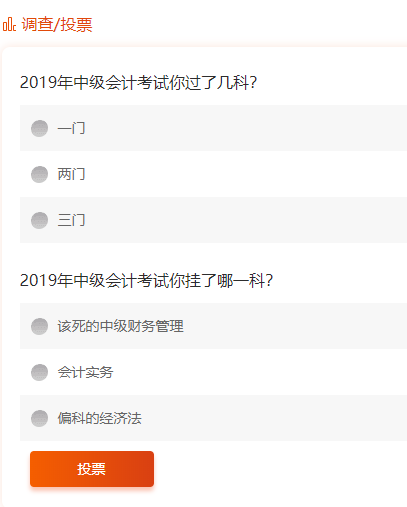Screen dimensions: 407x507
Task: Click question 你过了几科 title
Action: click(x=138, y=82)
